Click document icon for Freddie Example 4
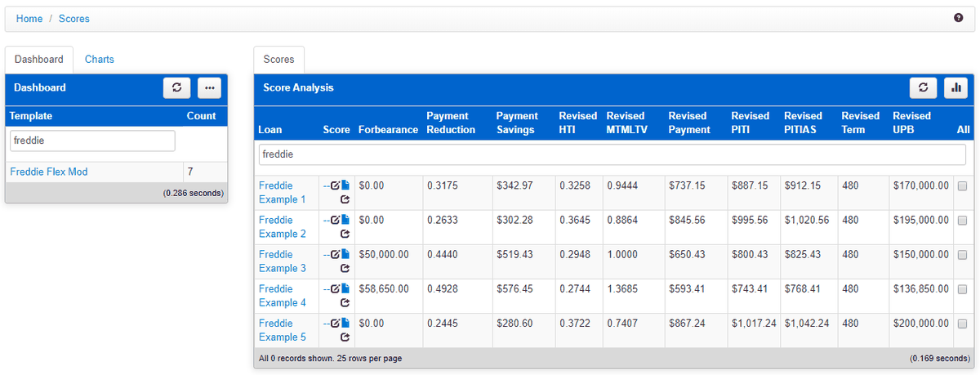The width and height of the screenshot is (980, 375). (345, 288)
